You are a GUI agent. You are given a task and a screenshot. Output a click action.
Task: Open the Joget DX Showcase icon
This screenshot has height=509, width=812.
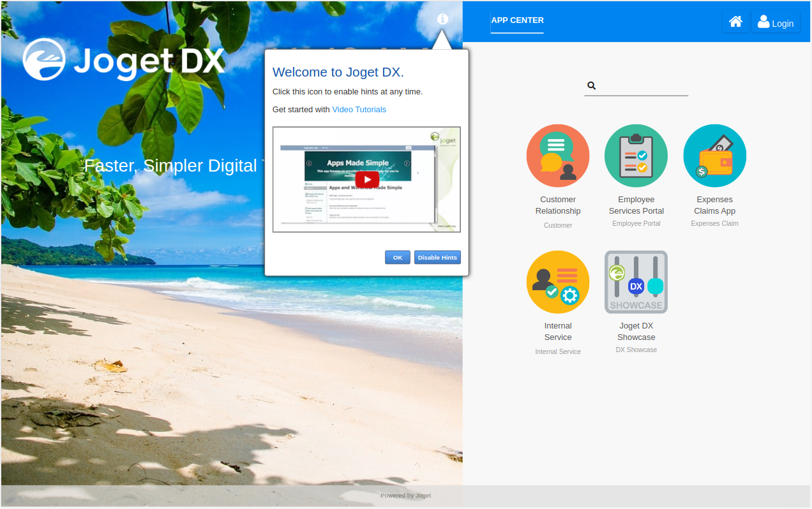click(x=636, y=282)
